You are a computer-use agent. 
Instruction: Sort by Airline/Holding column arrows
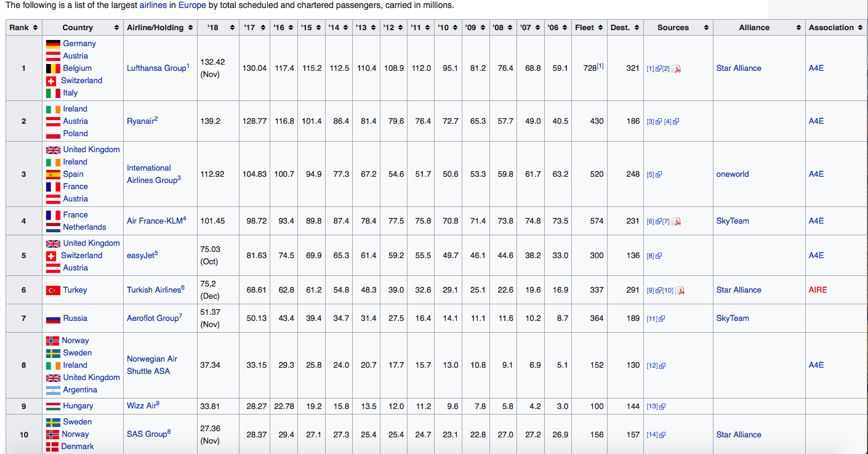[191, 28]
